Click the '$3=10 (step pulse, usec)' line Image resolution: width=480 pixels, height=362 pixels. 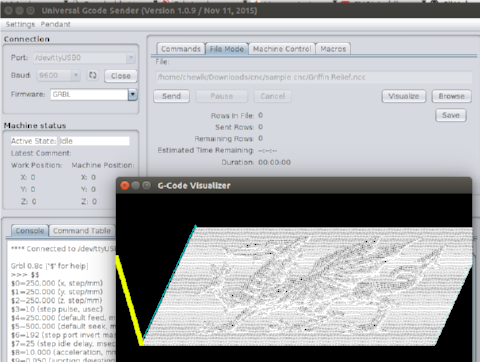coord(57,309)
